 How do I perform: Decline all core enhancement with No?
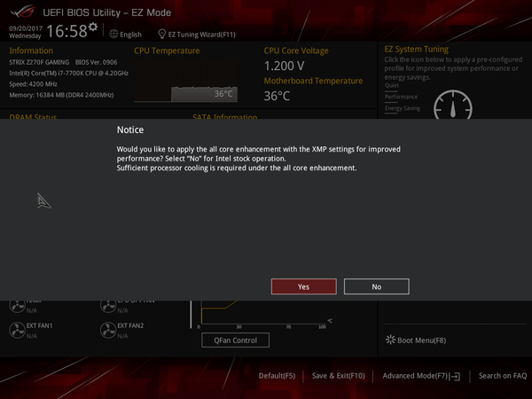click(376, 286)
